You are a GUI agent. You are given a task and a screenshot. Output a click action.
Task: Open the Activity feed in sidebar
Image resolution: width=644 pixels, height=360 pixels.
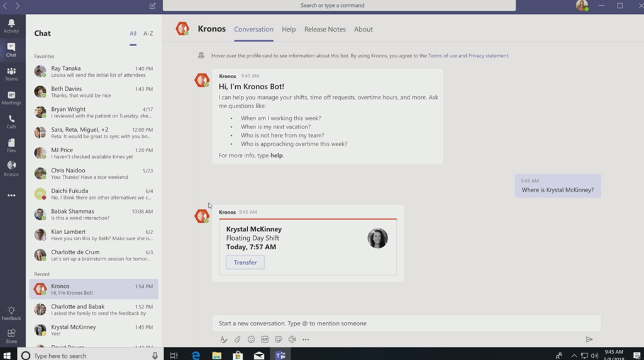coord(11,26)
